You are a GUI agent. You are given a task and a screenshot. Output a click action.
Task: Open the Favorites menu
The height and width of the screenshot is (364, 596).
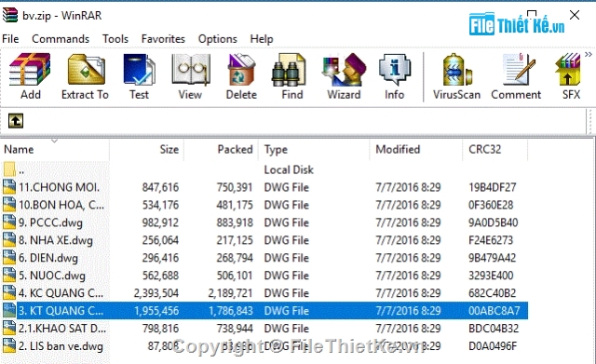(x=163, y=39)
